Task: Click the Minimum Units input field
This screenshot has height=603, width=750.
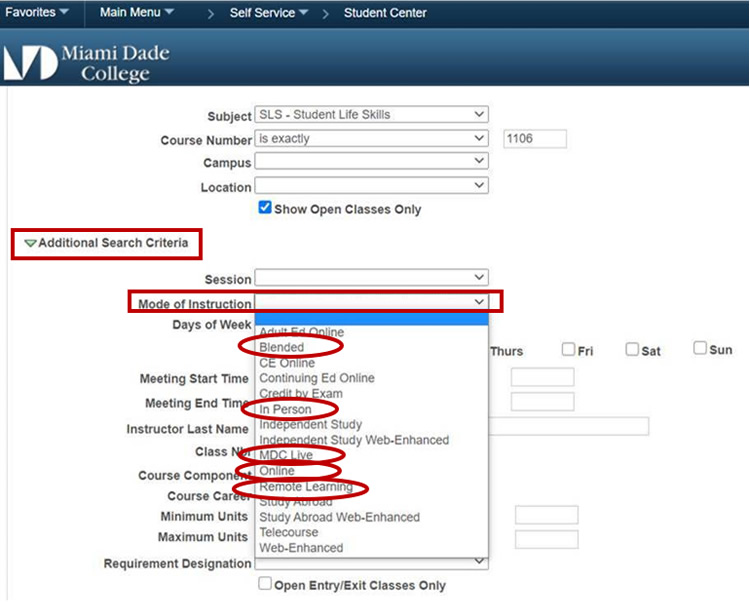Action: (547, 515)
